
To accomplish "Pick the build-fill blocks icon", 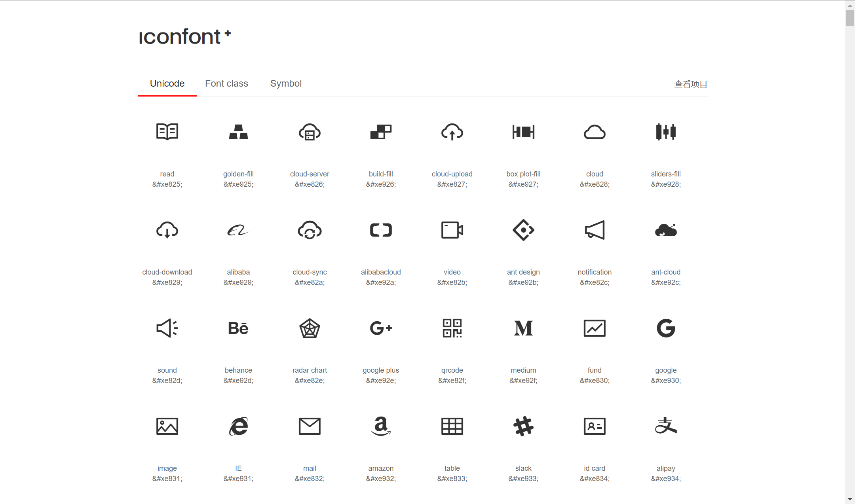I will 381,132.
